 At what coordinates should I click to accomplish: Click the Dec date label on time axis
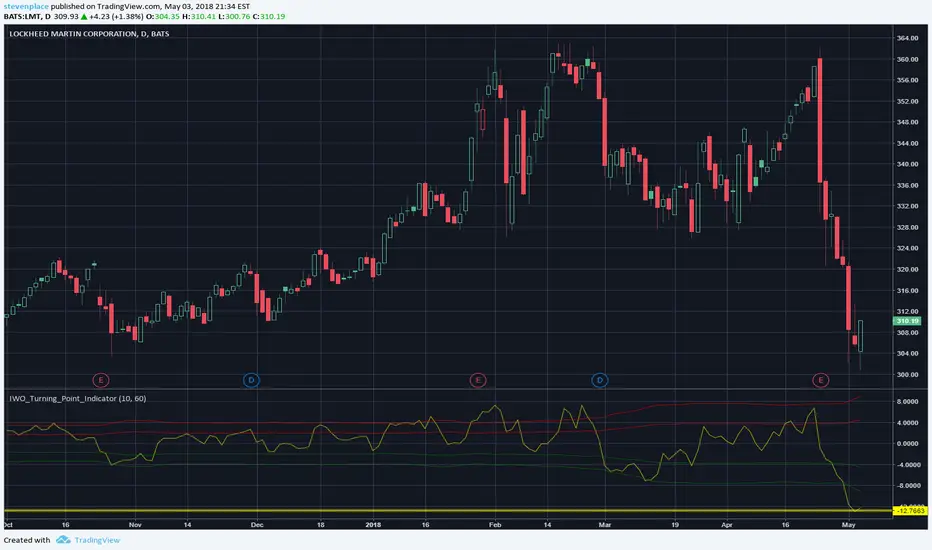point(257,524)
